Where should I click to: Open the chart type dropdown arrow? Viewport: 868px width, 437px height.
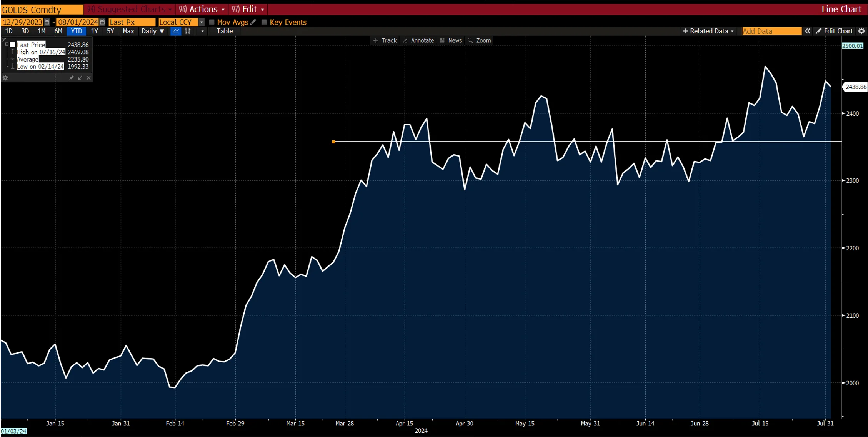[x=202, y=31]
